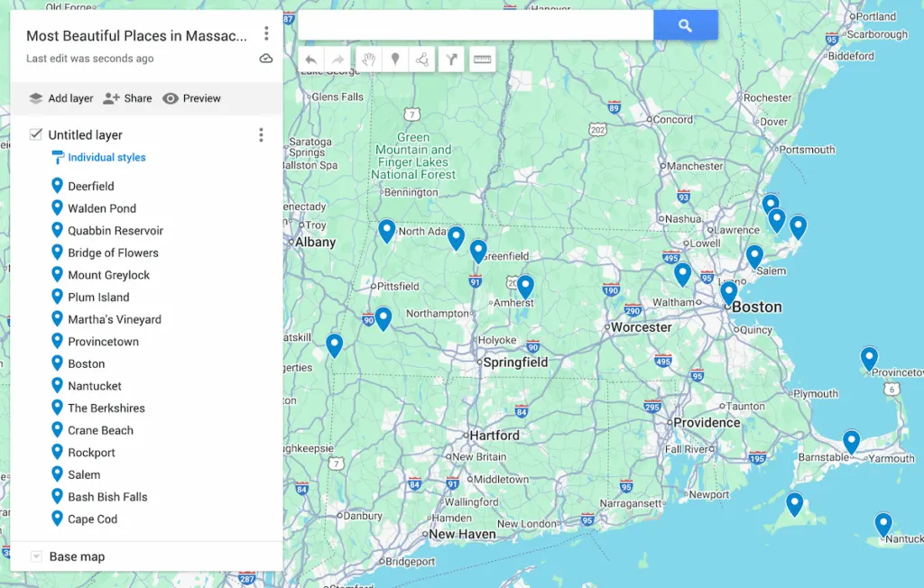
Task: Select Cape Cod in the list
Action: (93, 519)
